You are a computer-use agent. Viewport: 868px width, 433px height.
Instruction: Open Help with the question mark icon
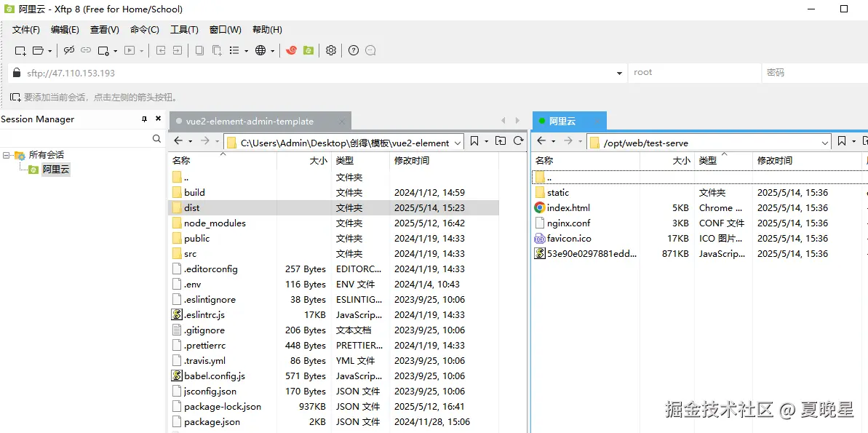354,50
